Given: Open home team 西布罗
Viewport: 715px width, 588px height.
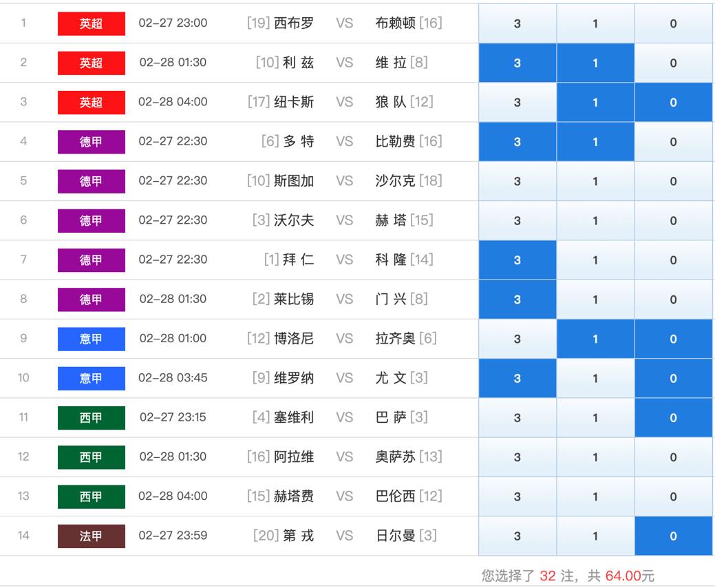Looking at the screenshot, I should [x=294, y=23].
